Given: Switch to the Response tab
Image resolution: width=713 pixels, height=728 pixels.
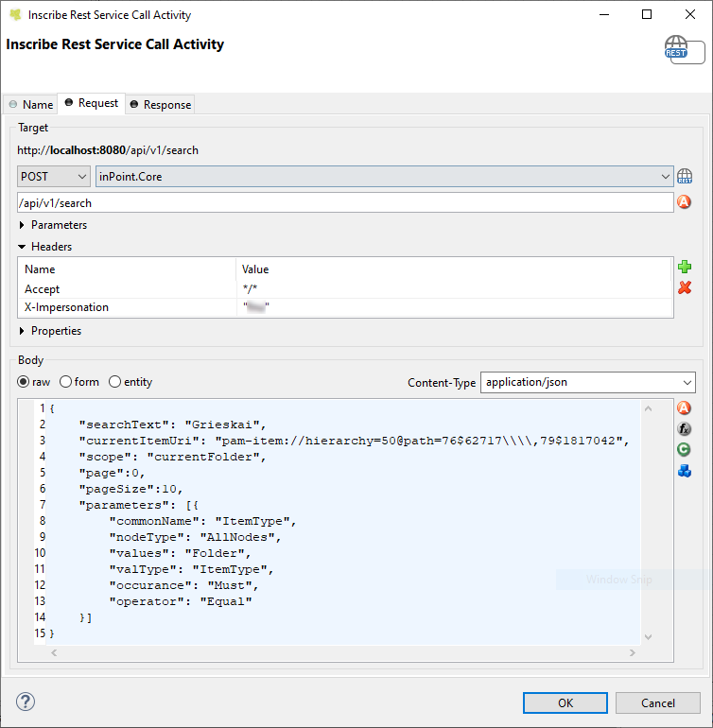Looking at the screenshot, I should (x=160, y=104).
